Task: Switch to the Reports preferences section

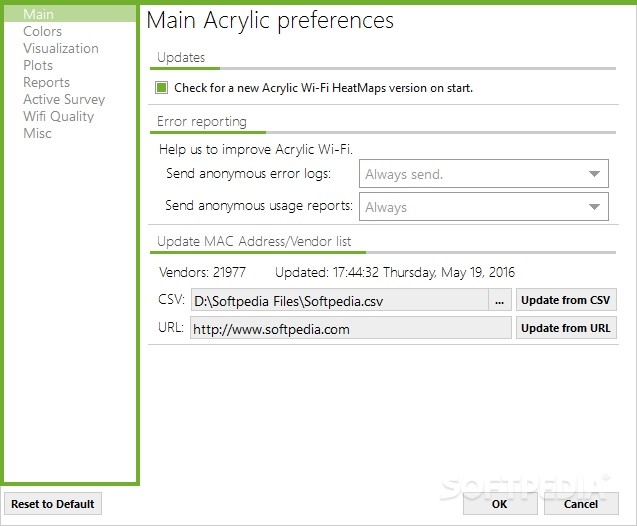Action: tap(46, 82)
